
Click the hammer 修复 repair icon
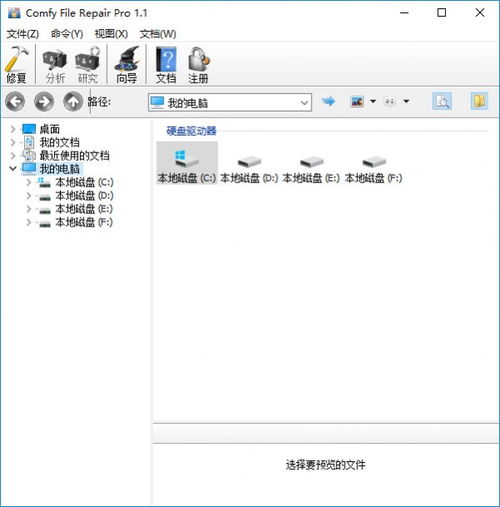(16, 64)
